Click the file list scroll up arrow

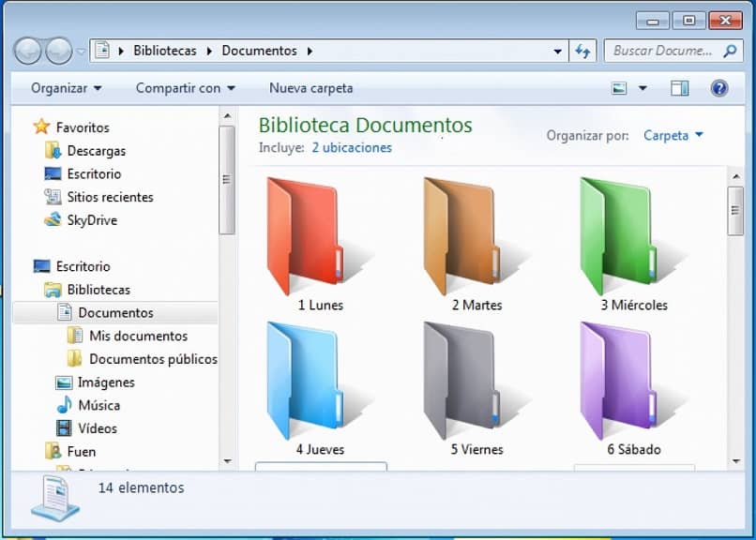735,176
